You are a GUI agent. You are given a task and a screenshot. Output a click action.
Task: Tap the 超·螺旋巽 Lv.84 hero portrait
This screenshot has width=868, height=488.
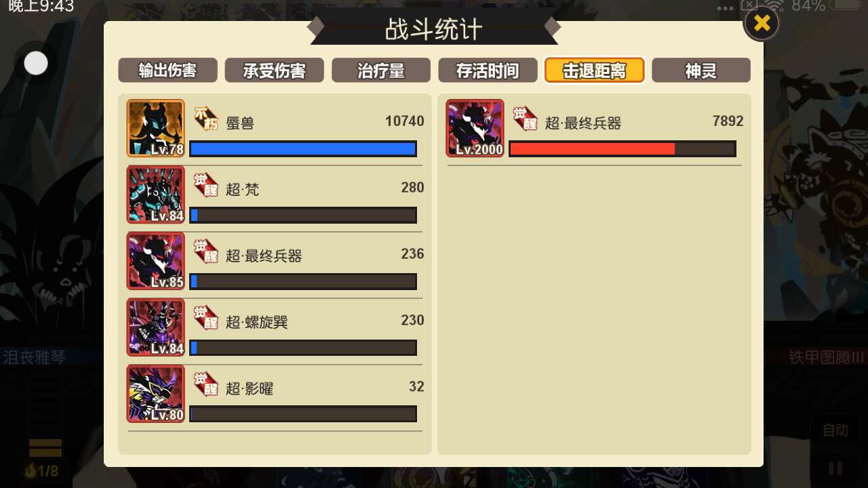pyautogui.click(x=155, y=327)
